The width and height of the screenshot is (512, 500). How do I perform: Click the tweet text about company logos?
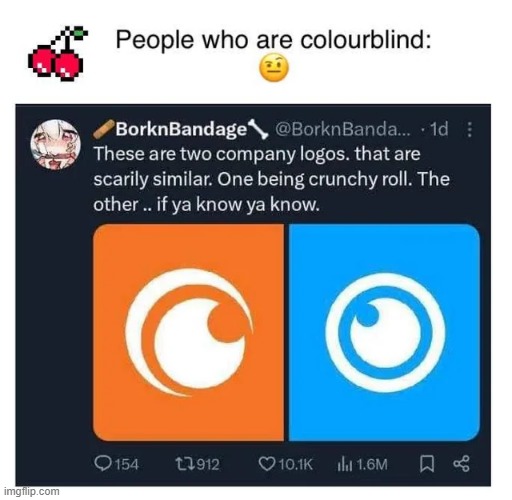271,179
